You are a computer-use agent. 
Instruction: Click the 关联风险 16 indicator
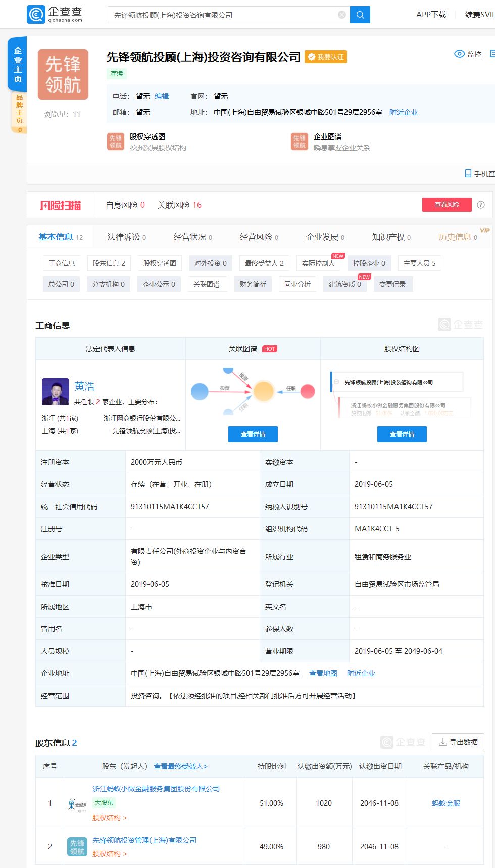pos(179,205)
